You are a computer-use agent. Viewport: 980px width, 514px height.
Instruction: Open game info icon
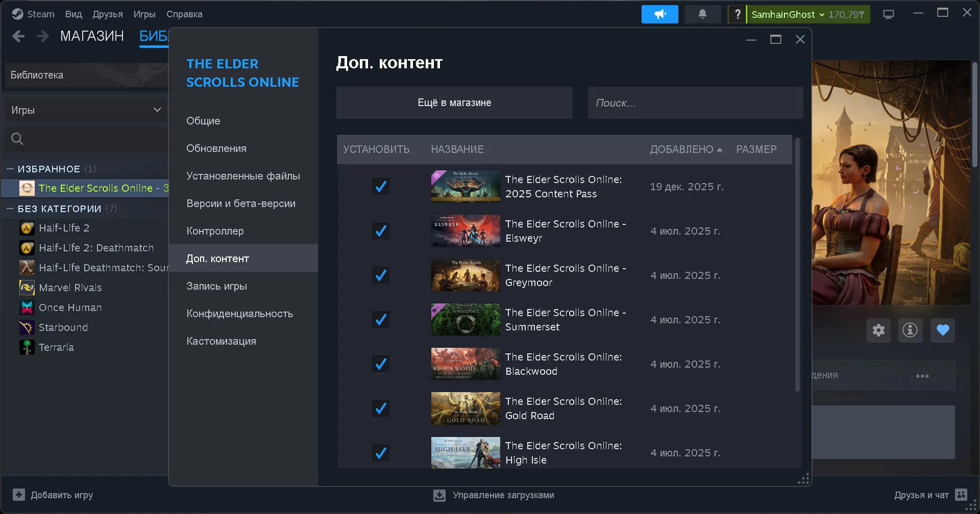tap(910, 330)
